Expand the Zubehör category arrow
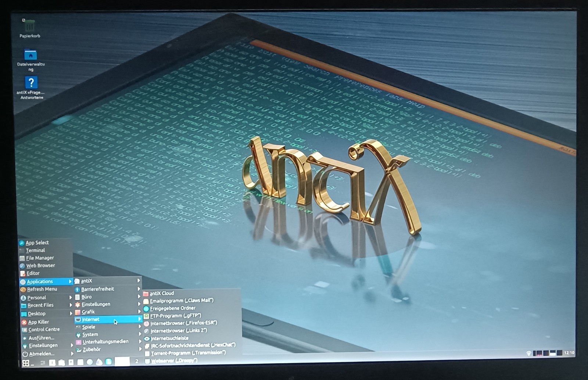 pos(140,349)
